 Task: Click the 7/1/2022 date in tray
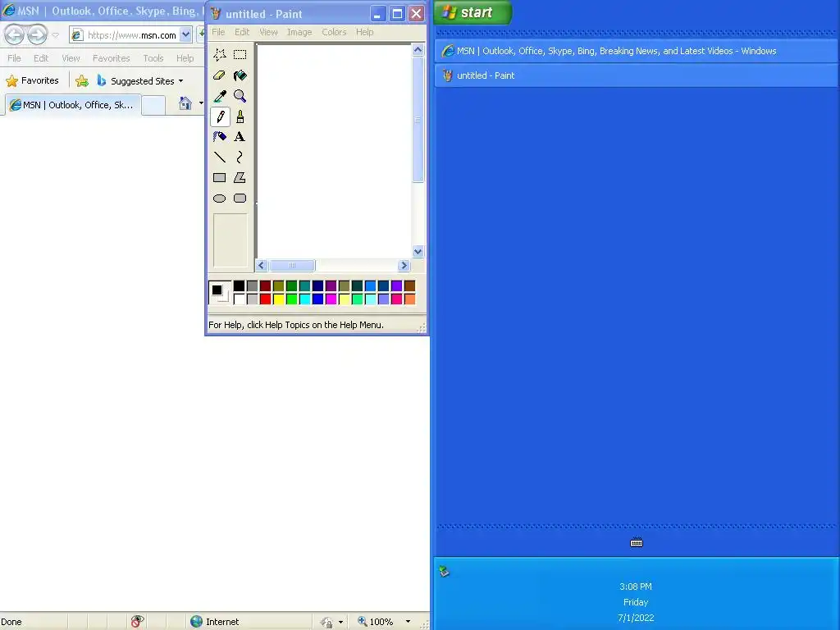(636, 618)
